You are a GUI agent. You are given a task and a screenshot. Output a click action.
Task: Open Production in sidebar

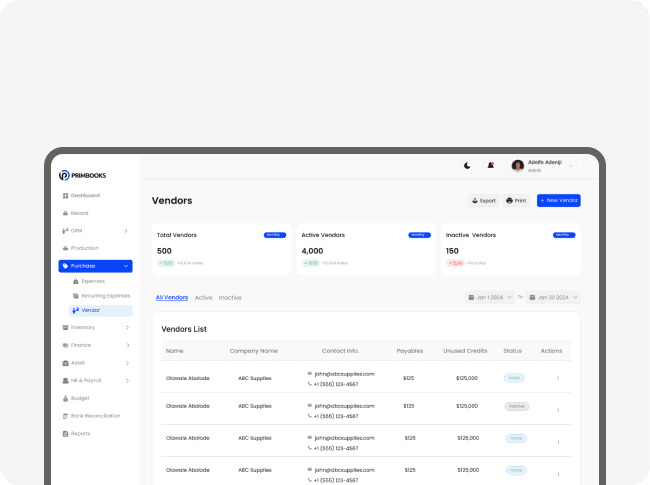(85, 248)
